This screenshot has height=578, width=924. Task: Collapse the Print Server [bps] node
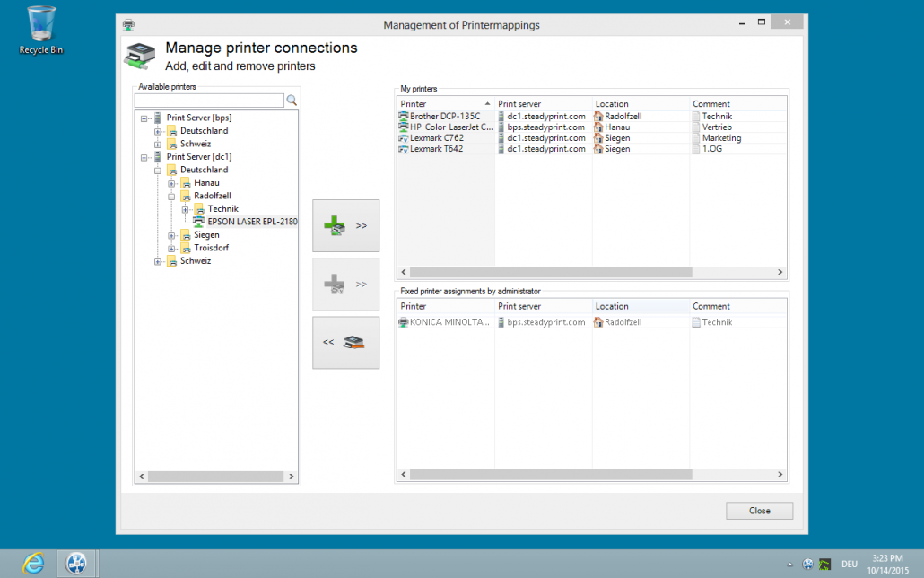[145, 118]
